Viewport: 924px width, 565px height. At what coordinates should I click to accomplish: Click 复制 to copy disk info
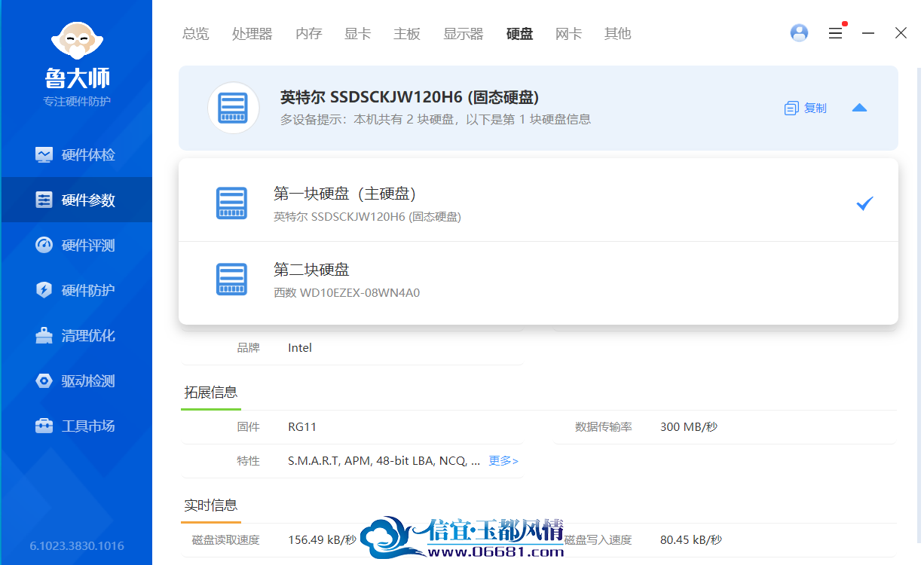806,108
